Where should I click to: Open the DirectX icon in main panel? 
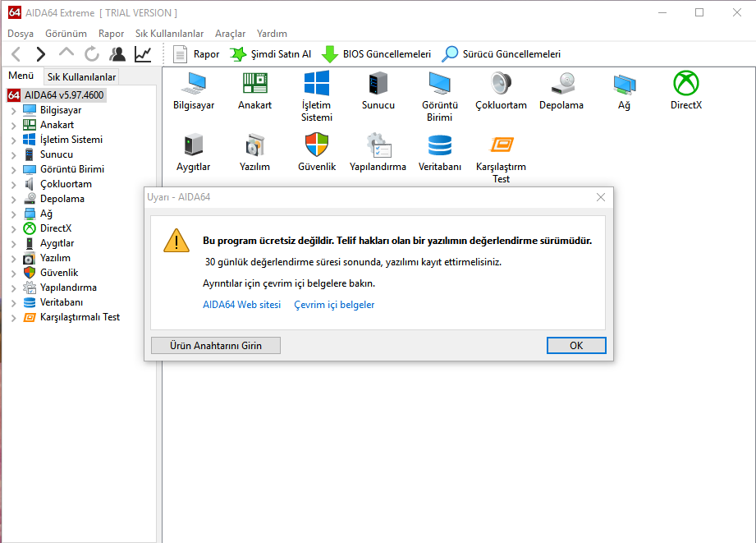pos(685,91)
